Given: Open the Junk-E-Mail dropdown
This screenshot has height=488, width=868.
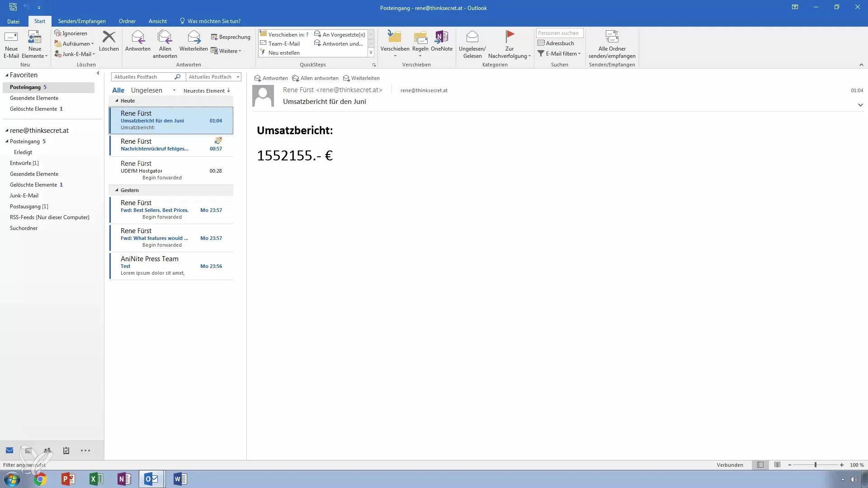Looking at the screenshot, I should tap(75, 54).
